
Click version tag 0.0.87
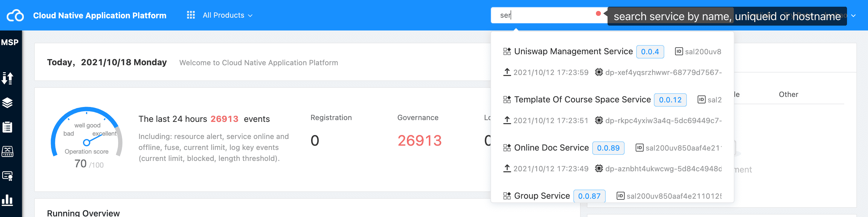click(x=589, y=197)
